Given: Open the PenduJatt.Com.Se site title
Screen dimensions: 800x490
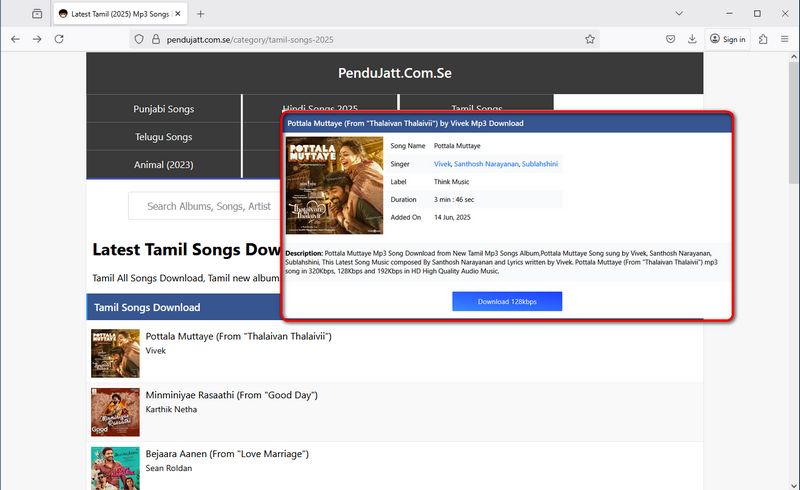Looking at the screenshot, I should [394, 73].
